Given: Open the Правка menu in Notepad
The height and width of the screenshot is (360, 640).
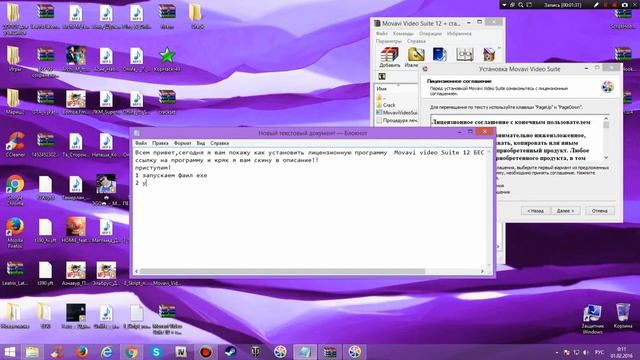Looking at the screenshot, I should click(160, 143).
